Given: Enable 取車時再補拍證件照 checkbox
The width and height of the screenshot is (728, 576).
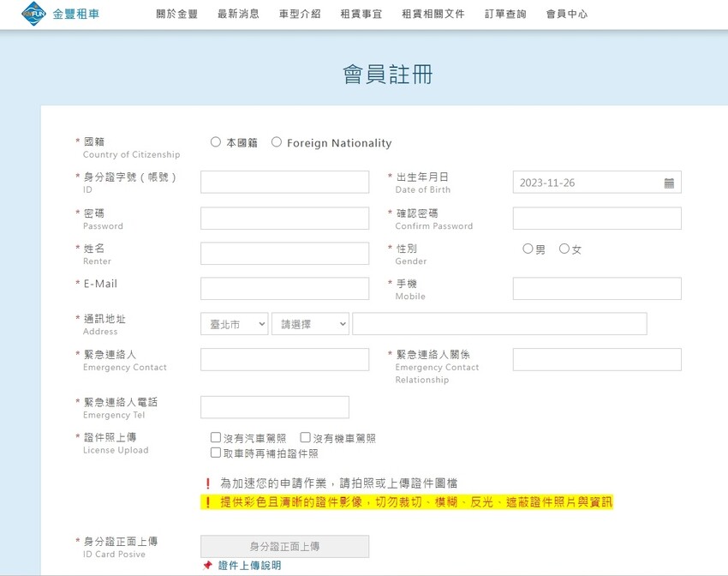Looking at the screenshot, I should [x=216, y=453].
